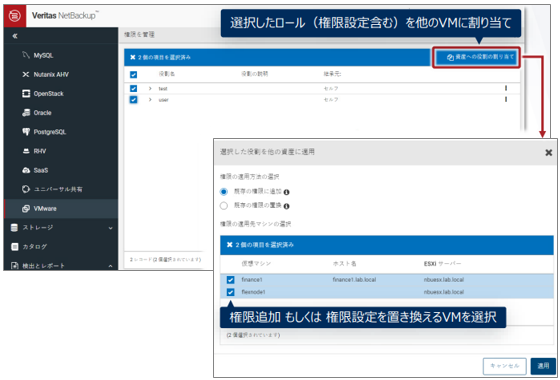Select 既存の権限に追加 radio button
Image resolution: width=560 pixels, height=380 pixels.
coord(224,192)
